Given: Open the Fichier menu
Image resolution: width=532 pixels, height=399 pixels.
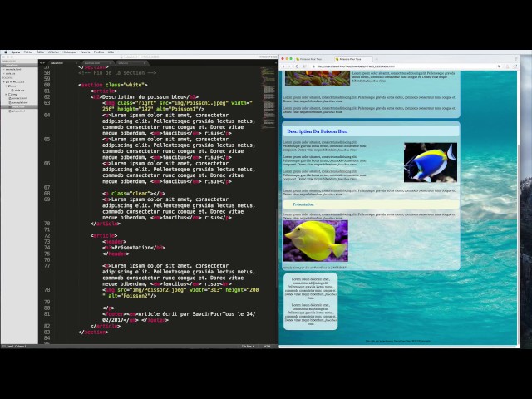Looking at the screenshot, I should (28, 52).
